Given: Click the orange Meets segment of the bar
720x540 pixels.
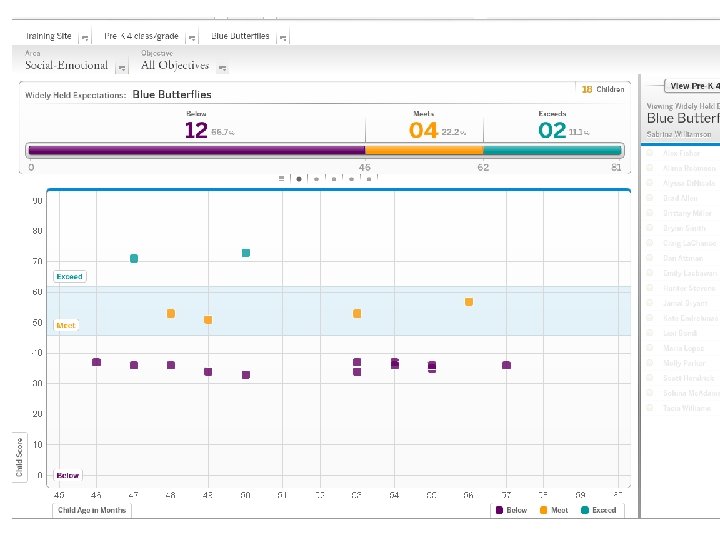Looking at the screenshot, I should (424, 150).
